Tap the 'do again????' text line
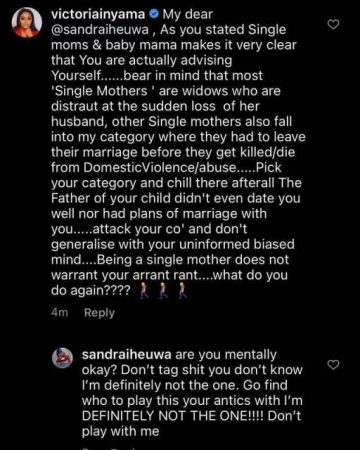 point(90,290)
